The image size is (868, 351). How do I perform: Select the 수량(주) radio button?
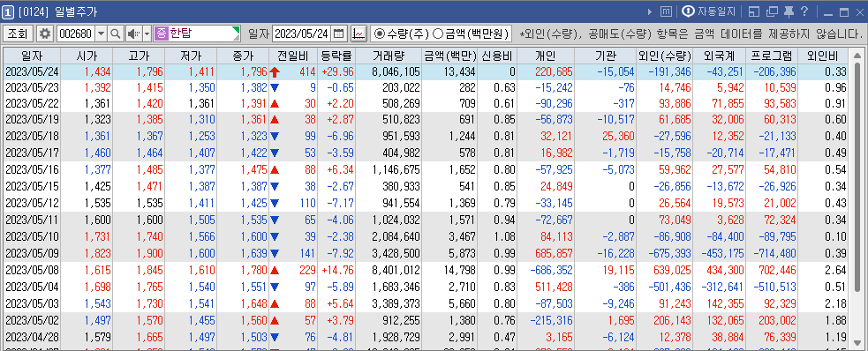tap(379, 34)
